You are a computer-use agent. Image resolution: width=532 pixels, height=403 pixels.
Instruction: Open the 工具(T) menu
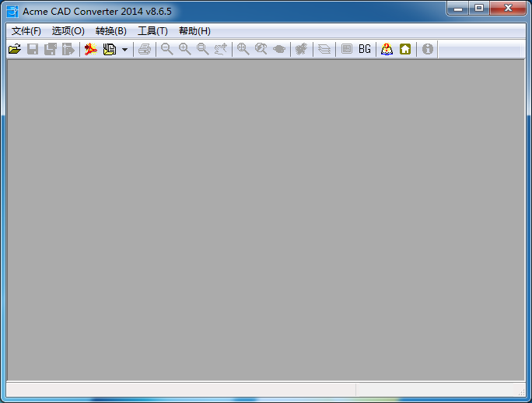click(x=152, y=31)
